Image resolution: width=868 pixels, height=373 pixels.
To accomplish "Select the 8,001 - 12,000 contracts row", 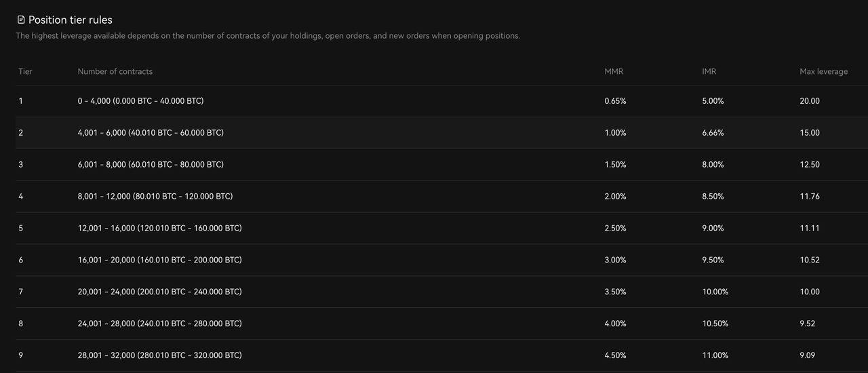I will coord(155,197).
